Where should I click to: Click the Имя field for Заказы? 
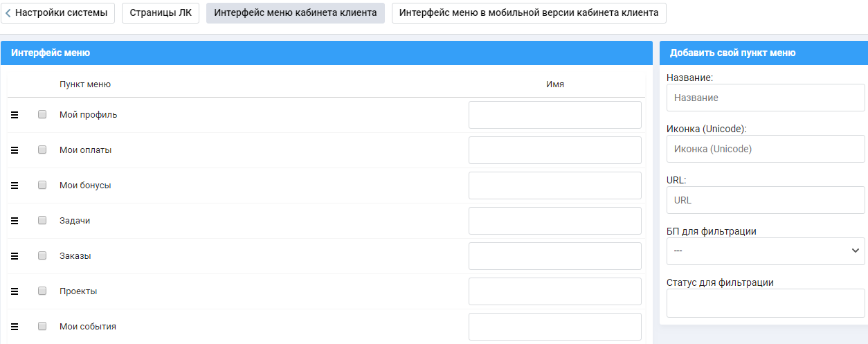click(x=555, y=256)
